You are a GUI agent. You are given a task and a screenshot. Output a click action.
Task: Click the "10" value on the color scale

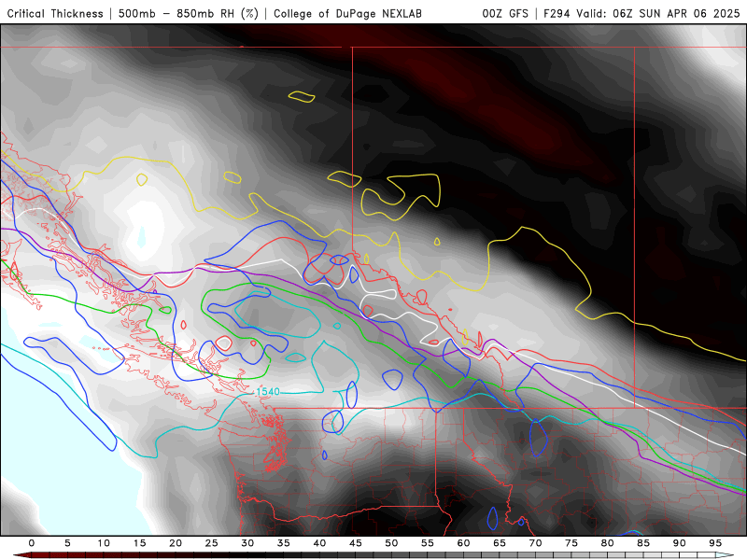tap(104, 543)
